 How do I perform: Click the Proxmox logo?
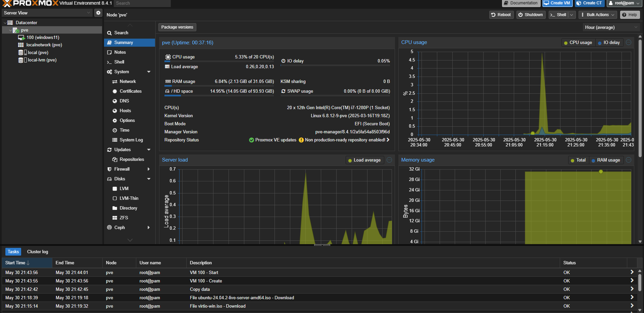(30, 3)
